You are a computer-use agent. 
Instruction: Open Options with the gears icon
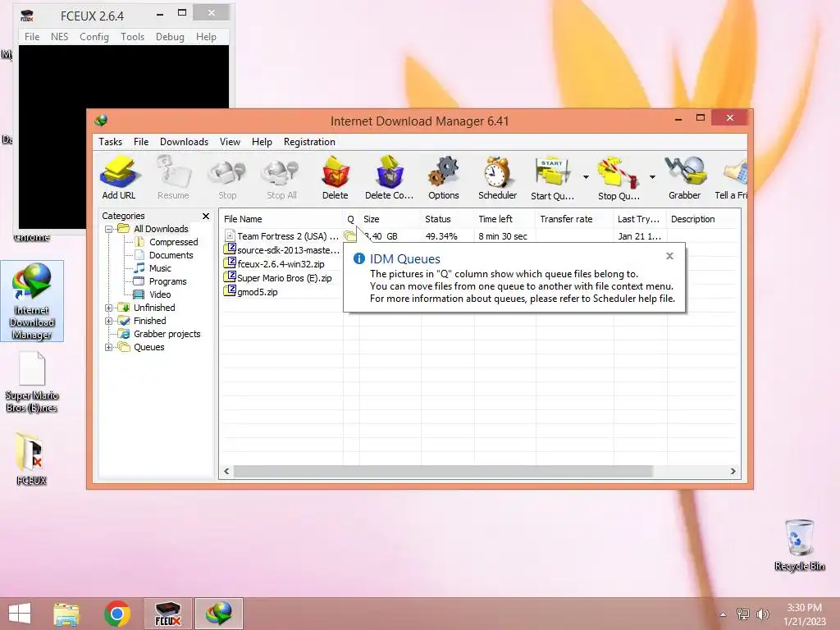pyautogui.click(x=444, y=178)
